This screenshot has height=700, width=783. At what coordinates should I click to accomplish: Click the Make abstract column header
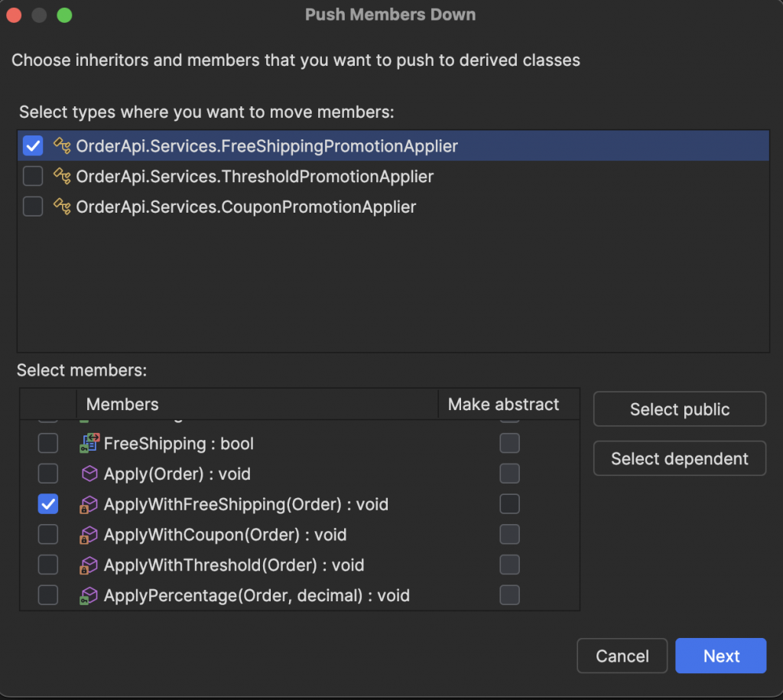(503, 405)
